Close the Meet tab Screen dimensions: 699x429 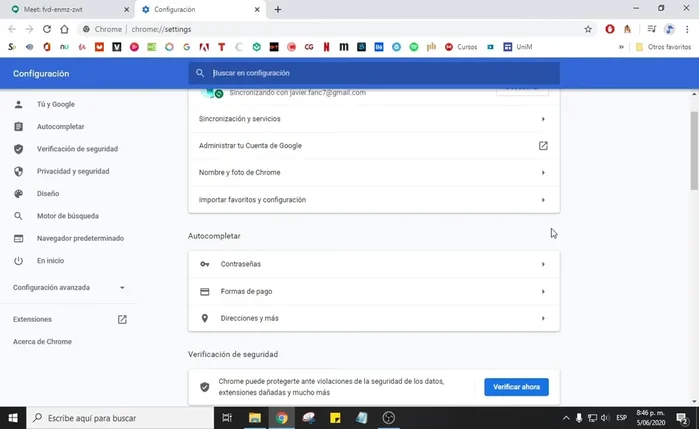click(126, 9)
